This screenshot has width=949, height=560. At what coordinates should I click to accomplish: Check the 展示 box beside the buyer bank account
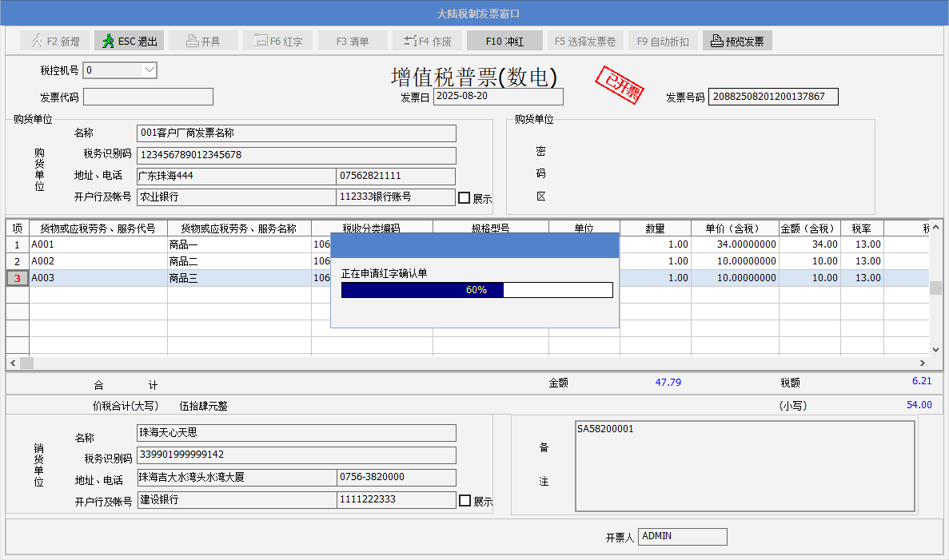pos(465,197)
